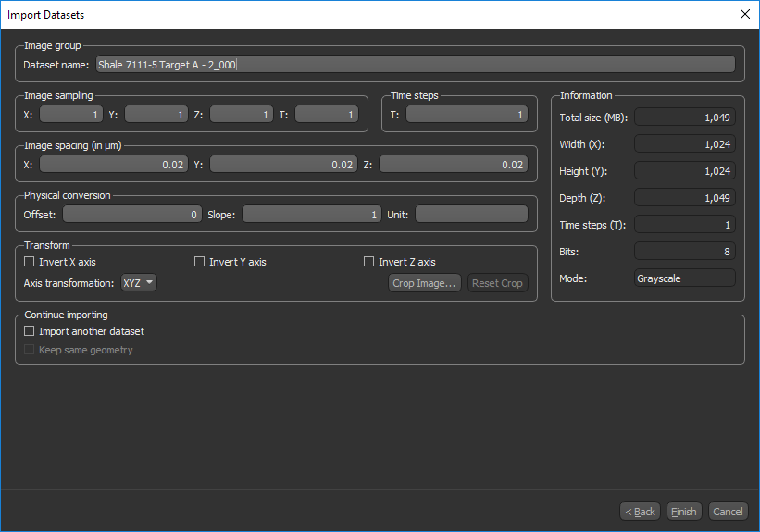
Task: Enable the Invert X axis checkbox
Action: pyautogui.click(x=30, y=262)
